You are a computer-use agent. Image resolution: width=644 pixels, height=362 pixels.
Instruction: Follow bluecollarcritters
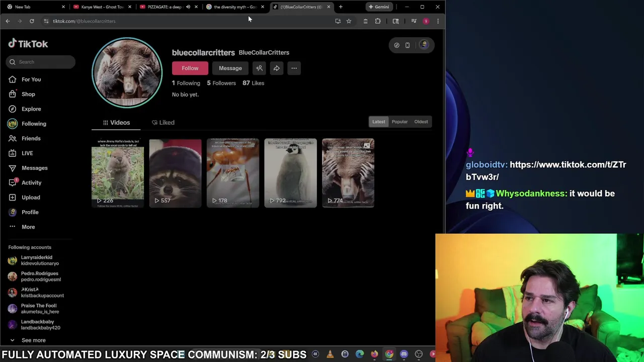[190, 68]
